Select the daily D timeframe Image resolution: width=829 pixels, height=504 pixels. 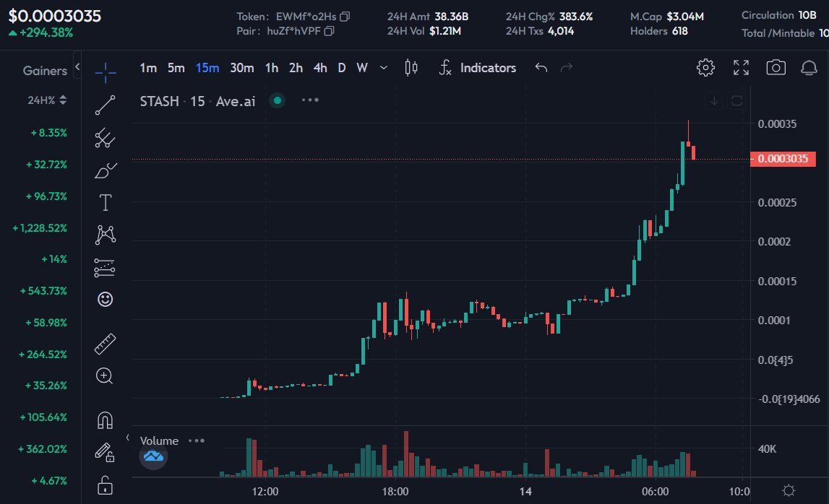(x=342, y=68)
